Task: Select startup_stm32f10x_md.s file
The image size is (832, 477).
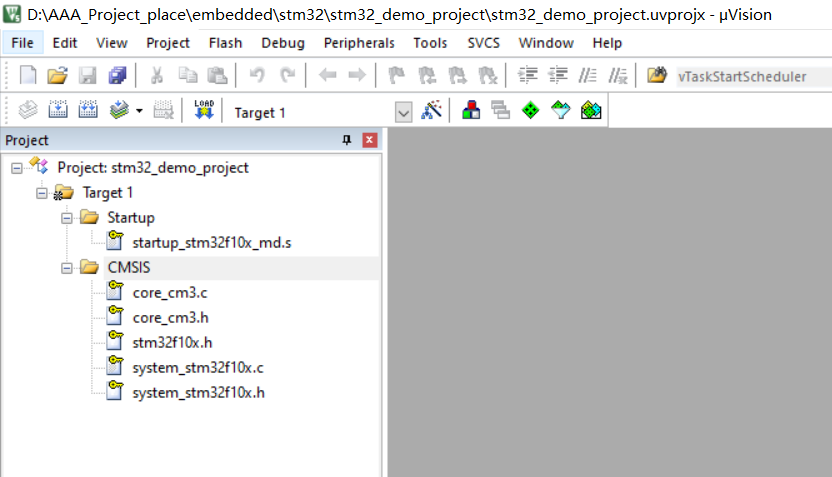Action: [212, 242]
